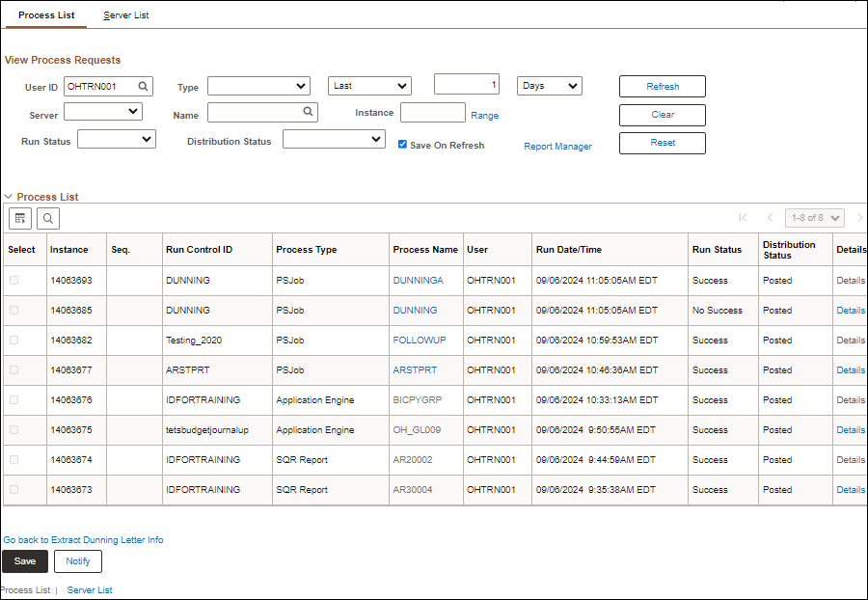Switch to the Server List tab
868x600 pixels.
tap(126, 15)
